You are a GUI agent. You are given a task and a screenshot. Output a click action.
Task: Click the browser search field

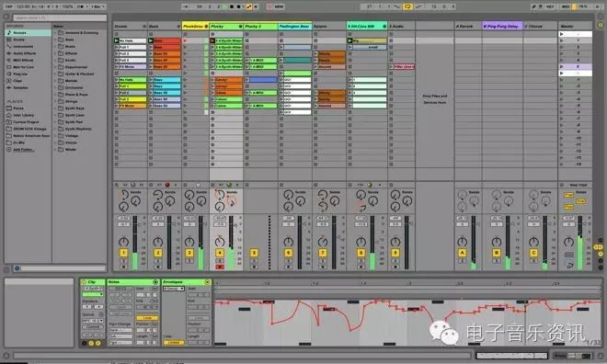tap(60, 17)
